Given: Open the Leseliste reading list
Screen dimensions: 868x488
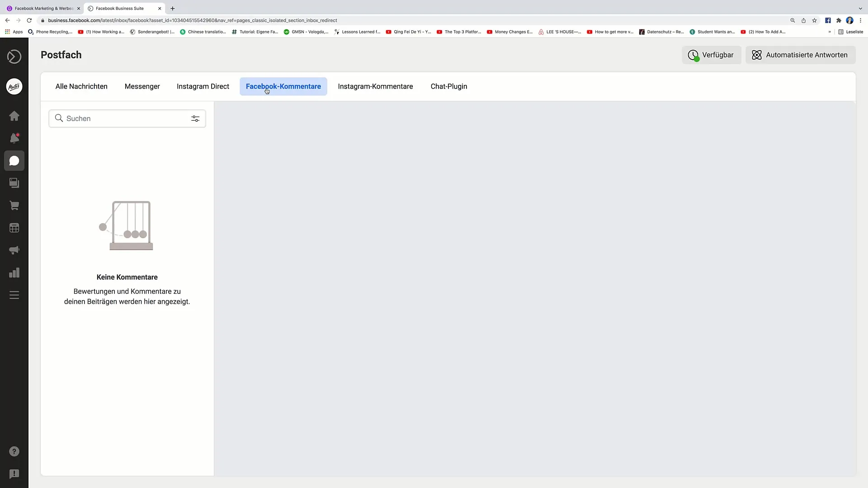Looking at the screenshot, I should (x=850, y=32).
